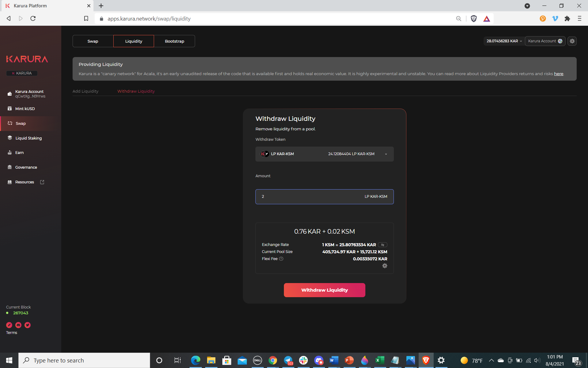Bookmark this page with the bookmark icon
This screenshot has width=588, height=368.
point(86,19)
